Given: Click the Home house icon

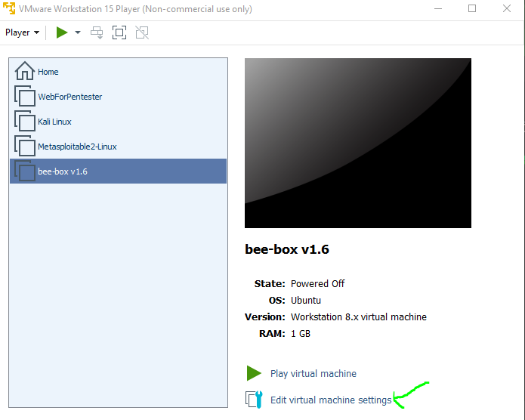Looking at the screenshot, I should (x=24, y=71).
